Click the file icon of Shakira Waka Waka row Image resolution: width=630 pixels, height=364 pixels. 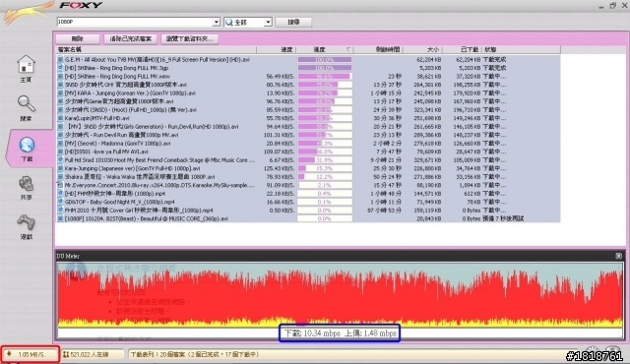click(60, 177)
